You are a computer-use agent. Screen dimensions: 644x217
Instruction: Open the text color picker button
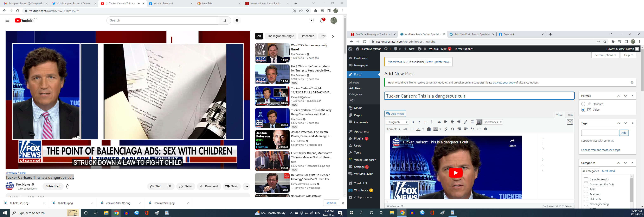(x=418, y=129)
